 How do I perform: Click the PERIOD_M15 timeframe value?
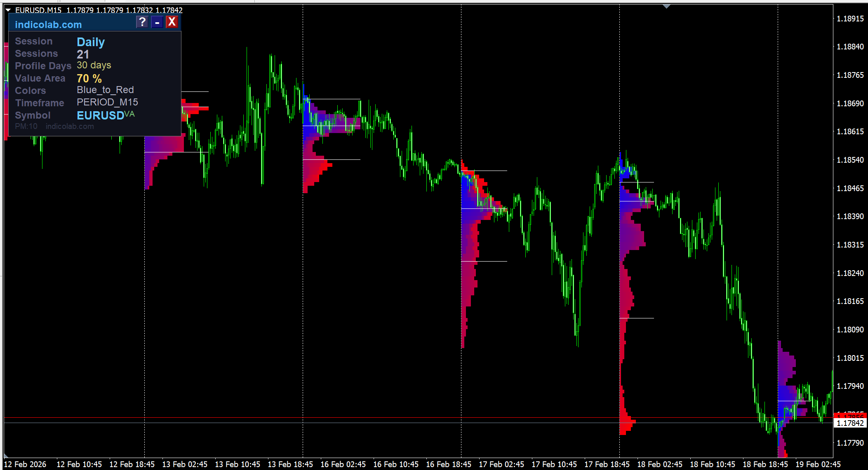107,102
